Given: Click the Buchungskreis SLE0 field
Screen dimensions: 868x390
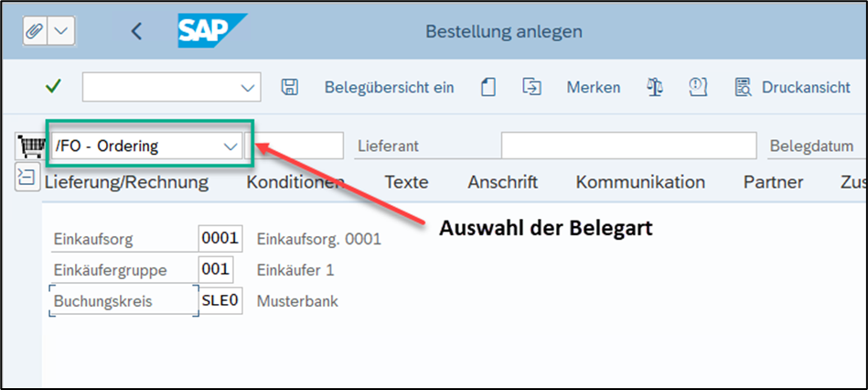Looking at the screenshot, I should point(220,301).
